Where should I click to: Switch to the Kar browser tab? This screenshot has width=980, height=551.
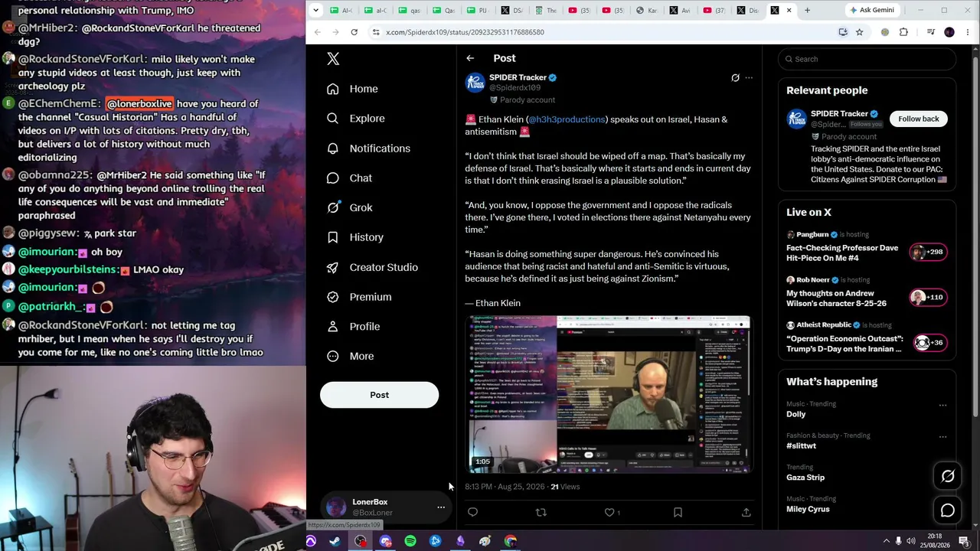coord(645,10)
